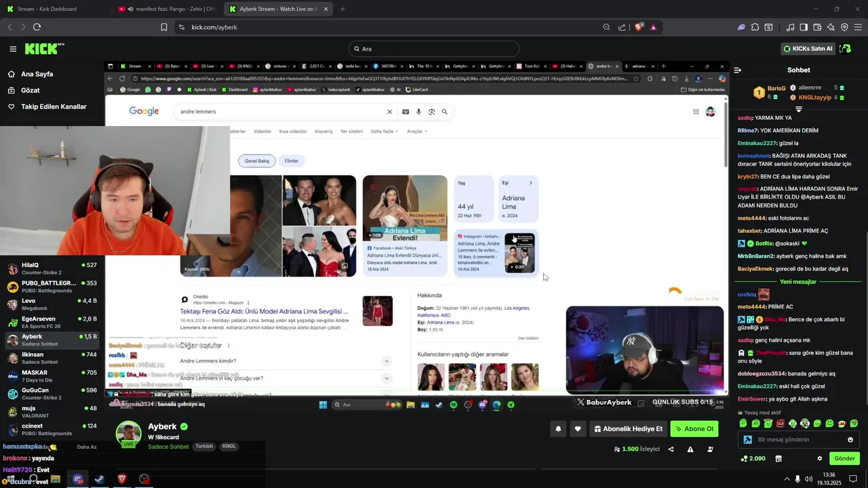Open GuGuCan channel in sidebar list

click(52, 394)
